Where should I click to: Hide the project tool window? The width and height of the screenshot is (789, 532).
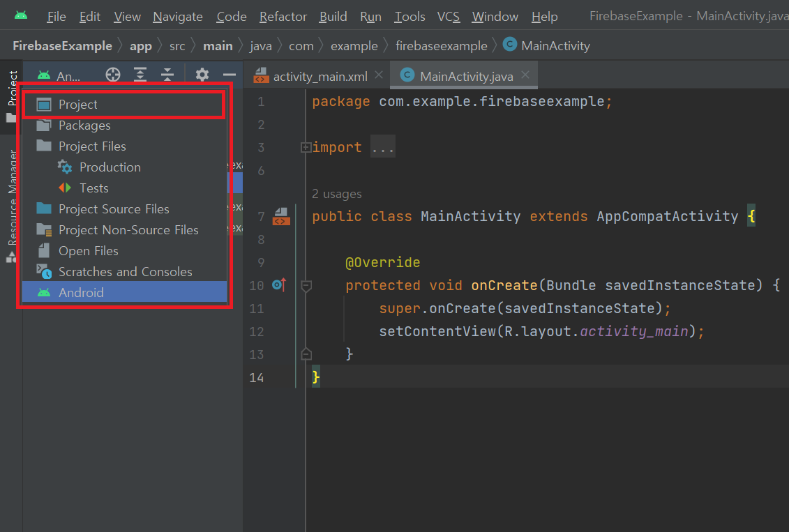[x=230, y=75]
